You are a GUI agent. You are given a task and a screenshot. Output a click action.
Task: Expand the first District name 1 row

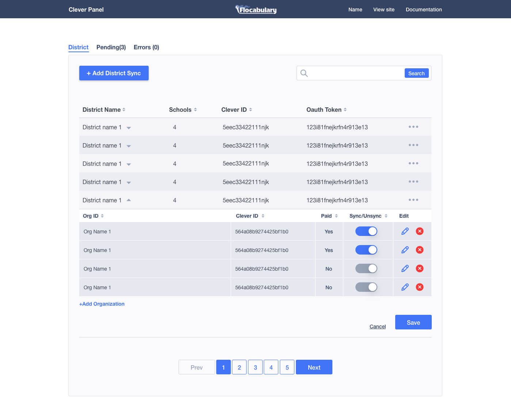pyautogui.click(x=129, y=128)
